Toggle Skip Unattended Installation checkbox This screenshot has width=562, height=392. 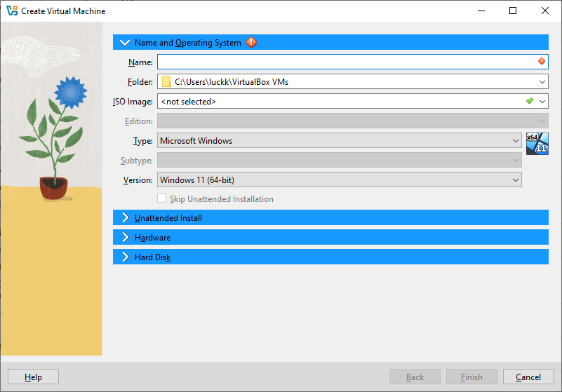[162, 199]
